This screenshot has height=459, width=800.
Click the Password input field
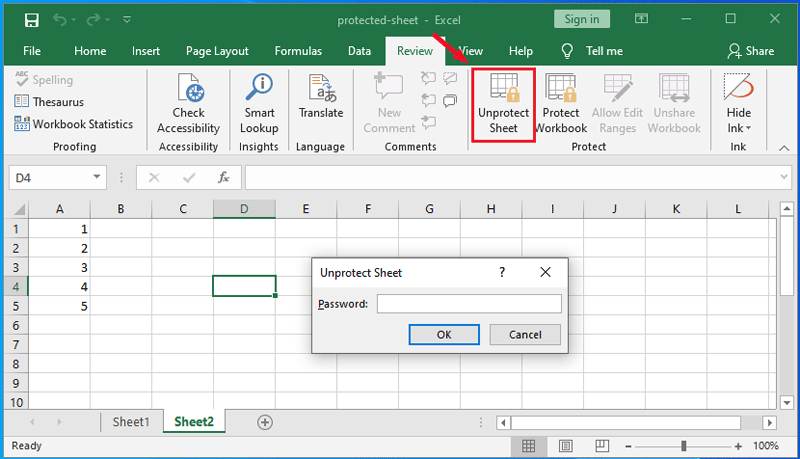tap(469, 304)
